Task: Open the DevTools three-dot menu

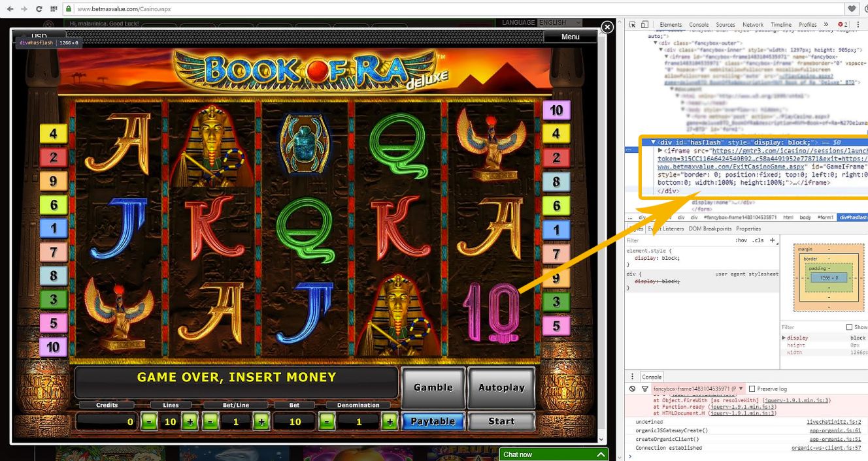Action: [858, 25]
